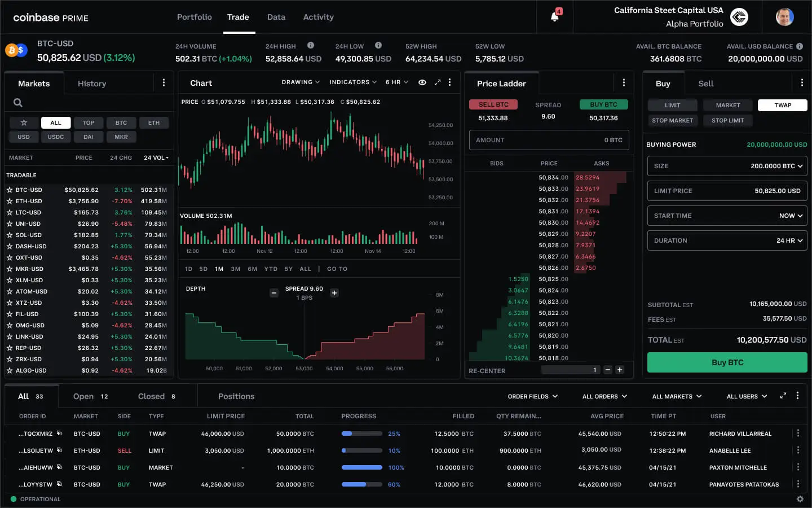The image size is (812, 508).
Task: Set chart range to 1M
Action: (219, 269)
